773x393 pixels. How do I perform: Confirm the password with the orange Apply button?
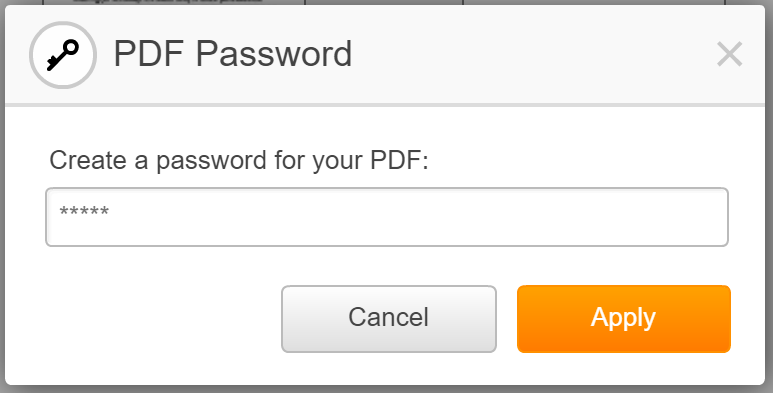click(624, 319)
